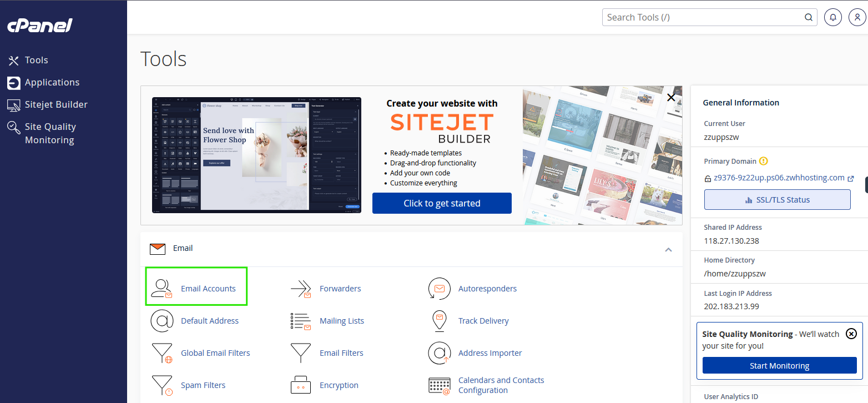
Task: Click the Spam Filters funnel icon
Action: tap(162, 385)
